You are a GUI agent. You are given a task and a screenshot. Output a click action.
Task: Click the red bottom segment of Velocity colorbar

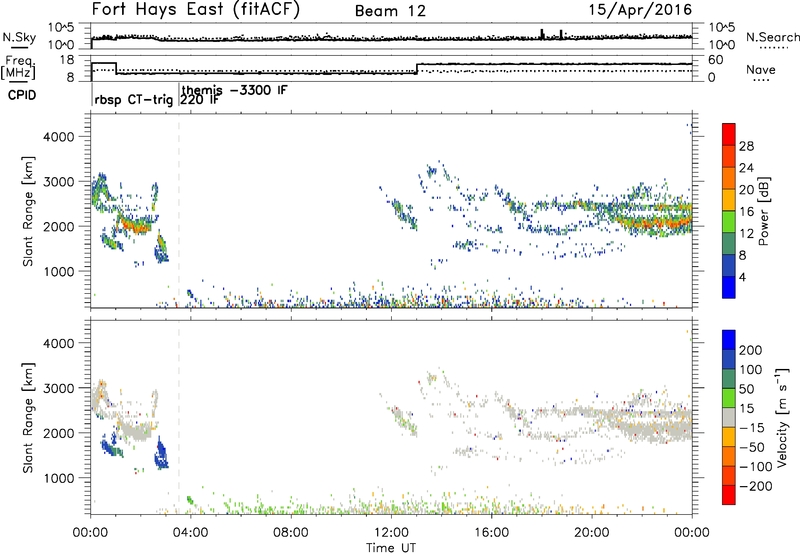coord(729,495)
